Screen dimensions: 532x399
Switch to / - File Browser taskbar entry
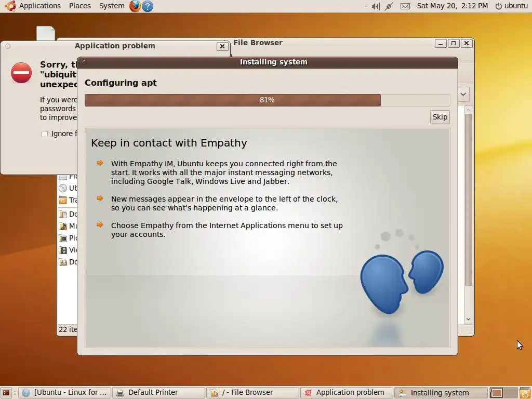pos(253,393)
